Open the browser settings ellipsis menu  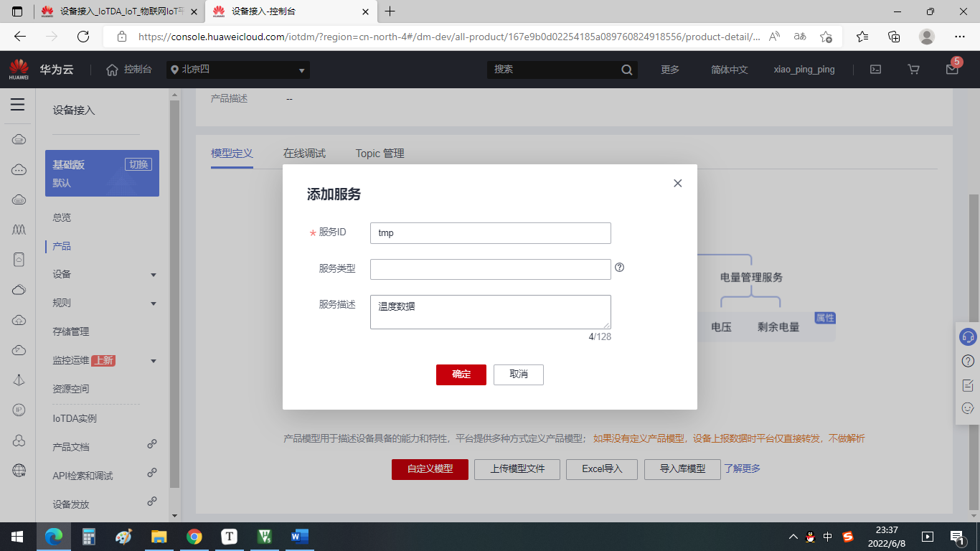(960, 37)
